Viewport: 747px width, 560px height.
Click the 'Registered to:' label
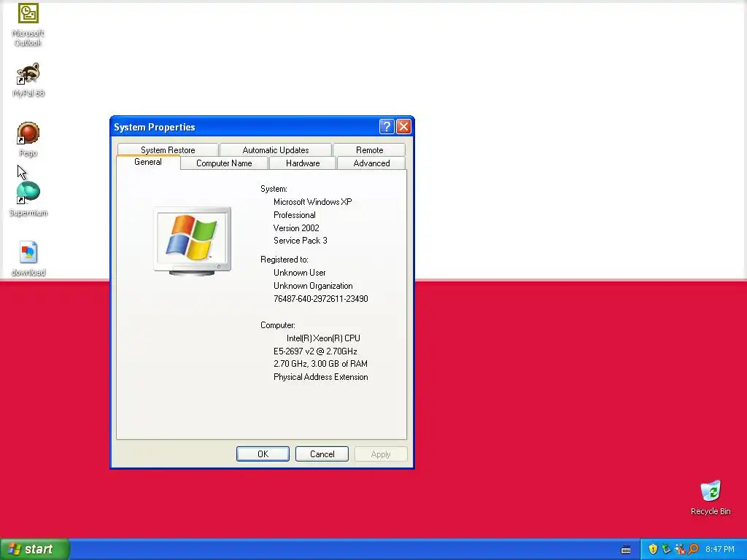(x=285, y=260)
